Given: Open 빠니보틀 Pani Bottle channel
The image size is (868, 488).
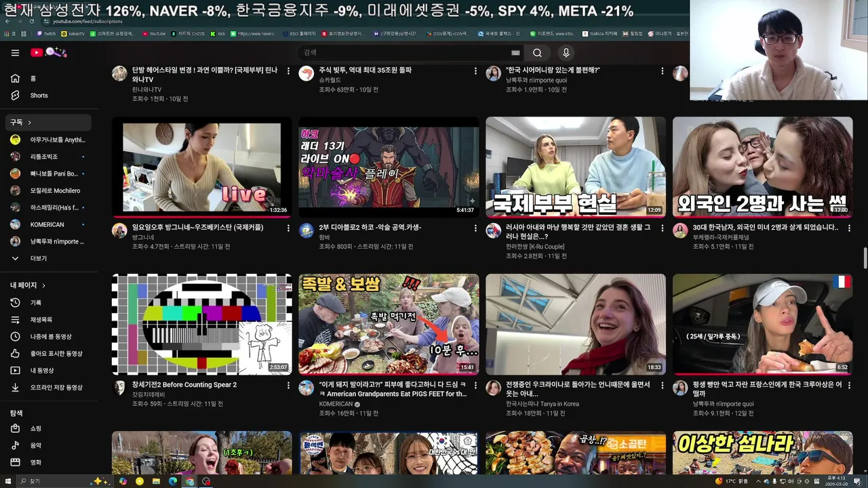Looking at the screenshot, I should pos(49,174).
